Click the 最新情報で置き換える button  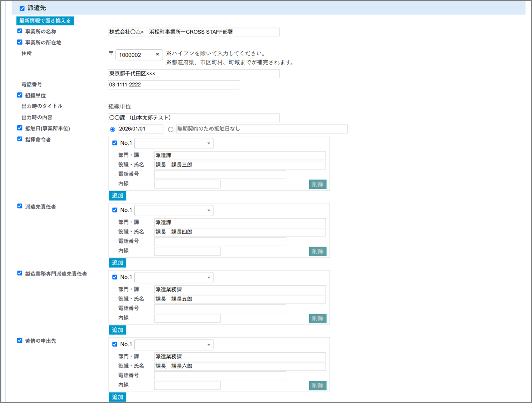point(45,21)
